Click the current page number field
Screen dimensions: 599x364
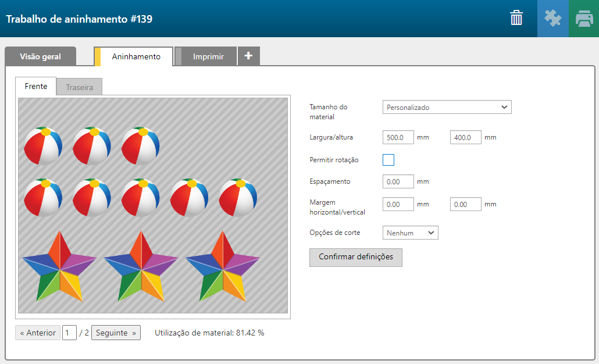(x=69, y=333)
